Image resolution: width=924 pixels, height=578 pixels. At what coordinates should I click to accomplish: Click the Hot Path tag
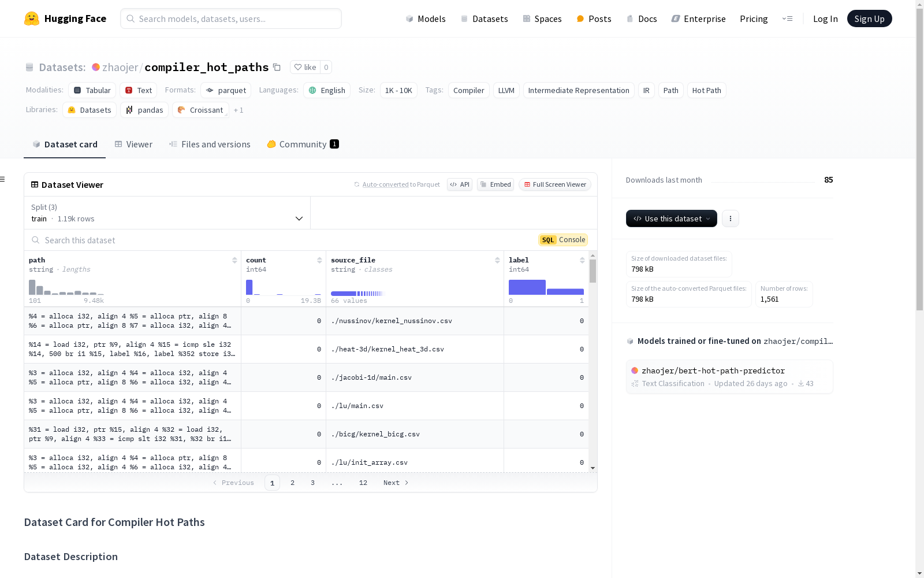coord(707,90)
